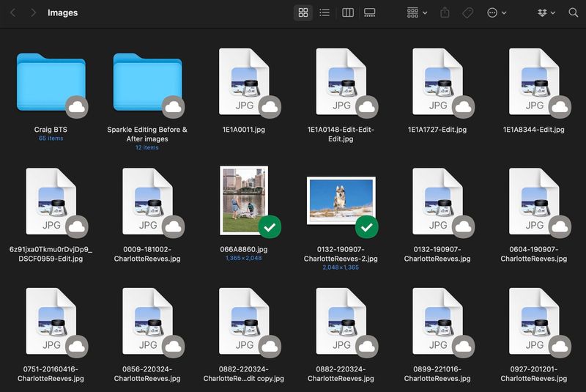This screenshot has width=586, height=392.
Task: Click the "1E1A0148-Edit-Edit-Edit.jpg" file name
Action: pyautogui.click(x=341, y=134)
